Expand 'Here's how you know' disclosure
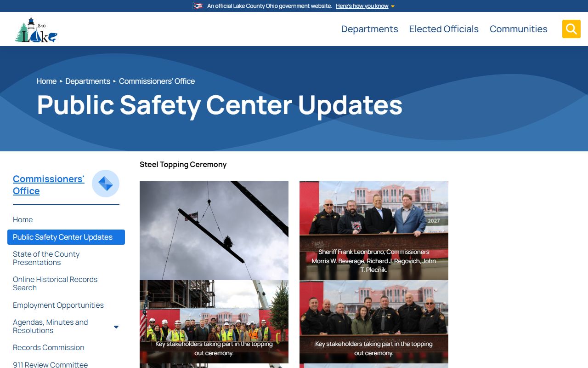 coord(365,6)
